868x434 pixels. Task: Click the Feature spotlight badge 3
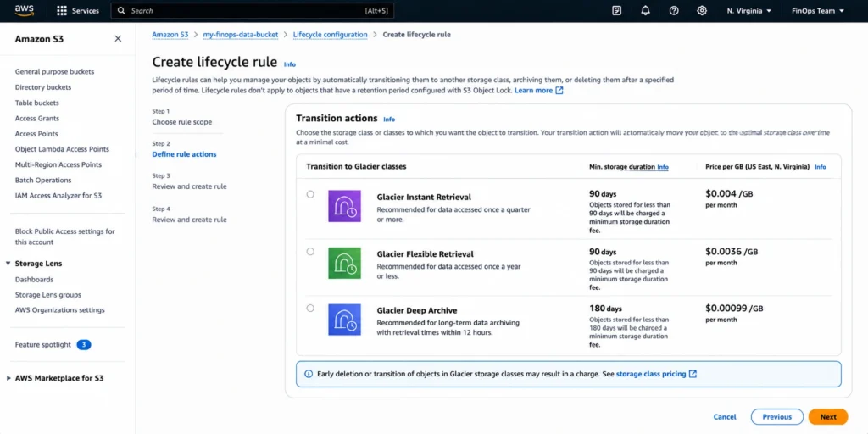click(84, 345)
